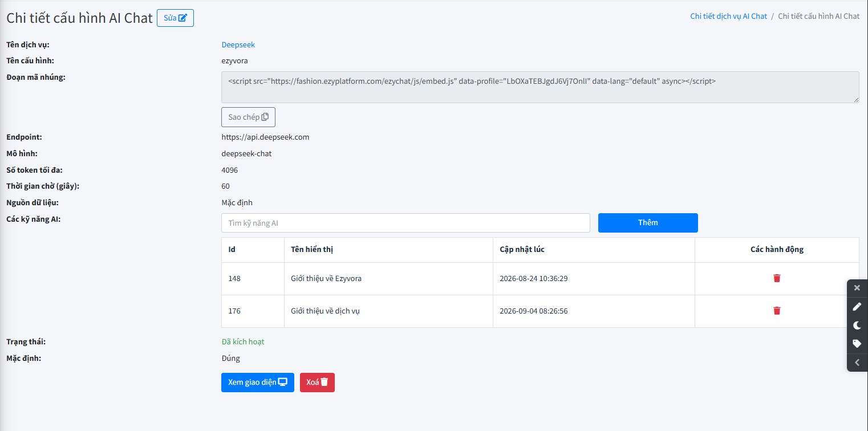Click the Thêm button

coord(648,223)
